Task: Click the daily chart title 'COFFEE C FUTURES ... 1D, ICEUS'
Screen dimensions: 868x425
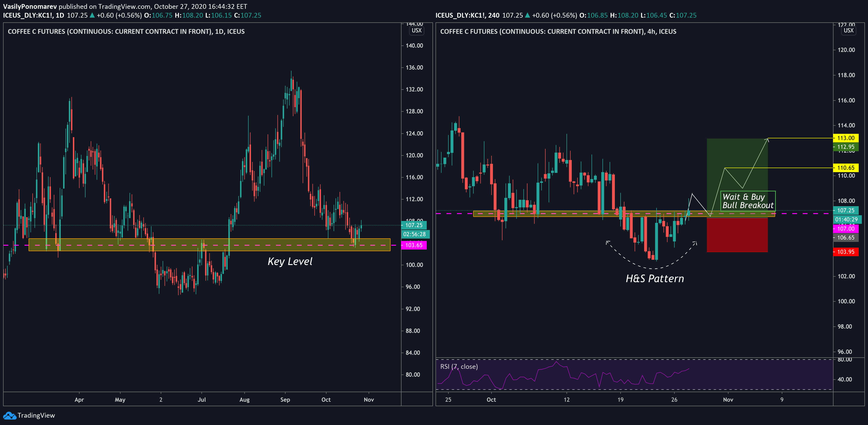Action: [x=126, y=32]
